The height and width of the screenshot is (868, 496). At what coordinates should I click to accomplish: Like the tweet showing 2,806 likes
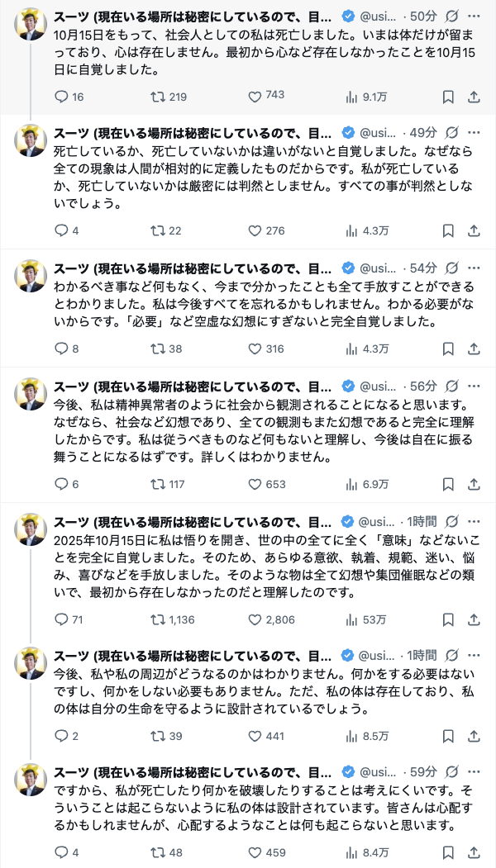click(x=255, y=619)
